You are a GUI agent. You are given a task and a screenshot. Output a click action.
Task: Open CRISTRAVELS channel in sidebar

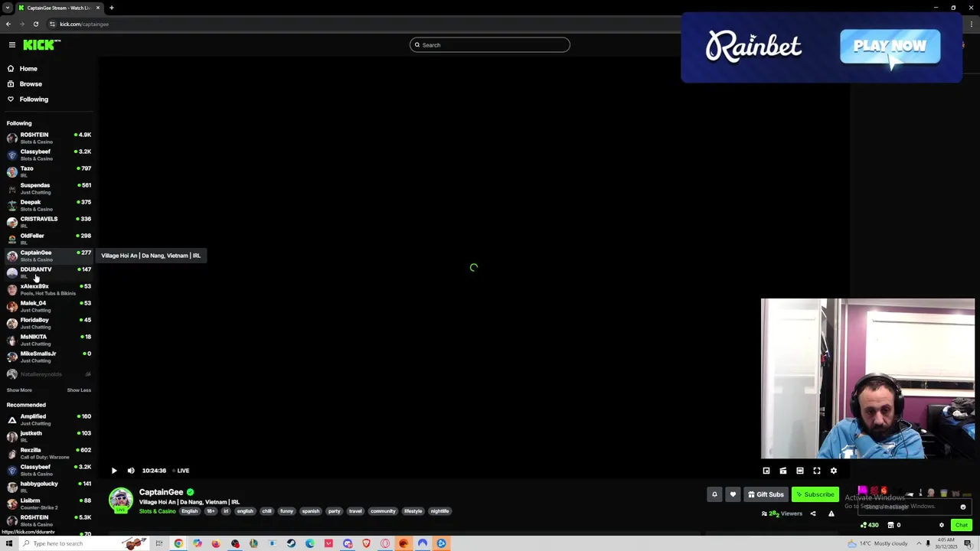49,222
